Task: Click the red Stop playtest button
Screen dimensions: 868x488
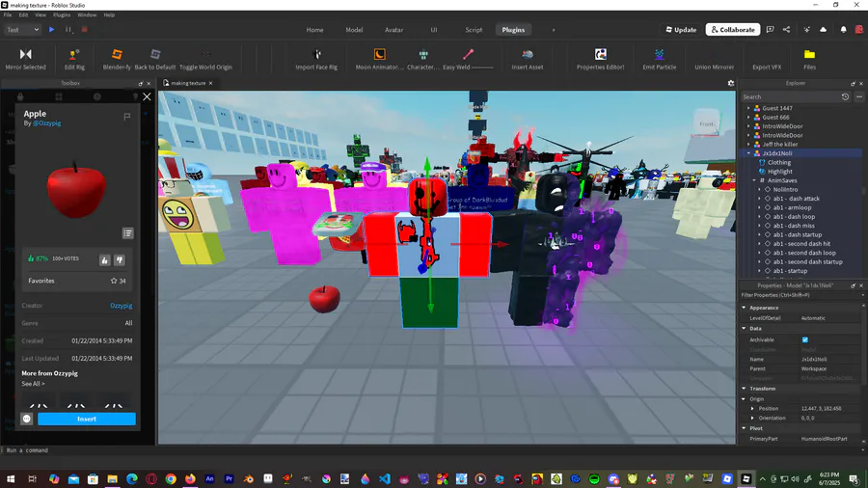Action: 84,30
